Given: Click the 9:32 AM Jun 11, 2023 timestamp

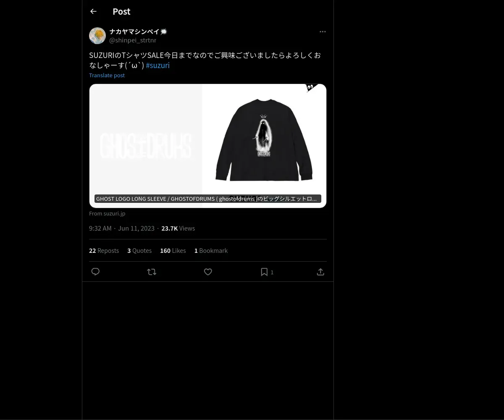Looking at the screenshot, I should tap(122, 228).
